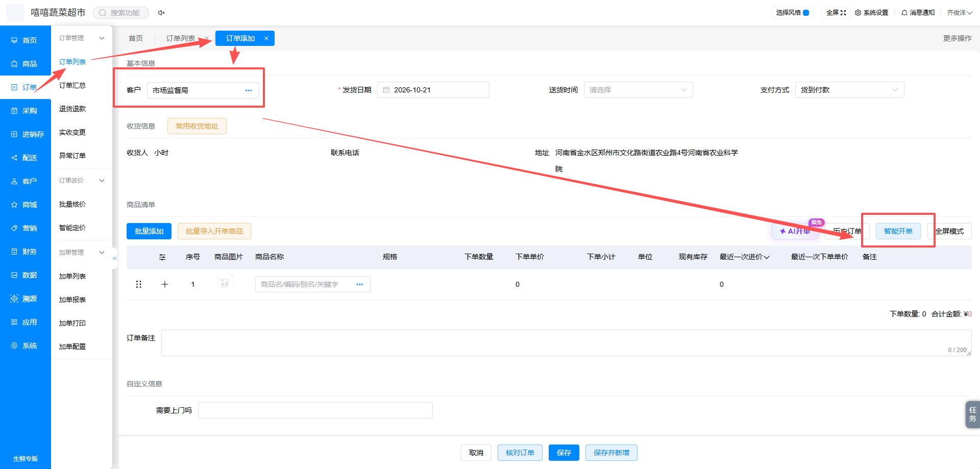The image size is (980, 469).
Task: Open customer selector ellipsis icon
Action: pyautogui.click(x=249, y=90)
